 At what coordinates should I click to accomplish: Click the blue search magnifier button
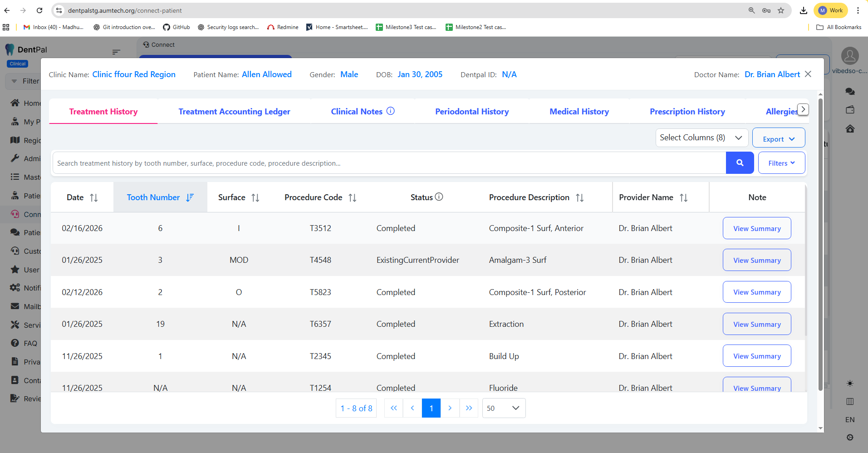pyautogui.click(x=740, y=163)
